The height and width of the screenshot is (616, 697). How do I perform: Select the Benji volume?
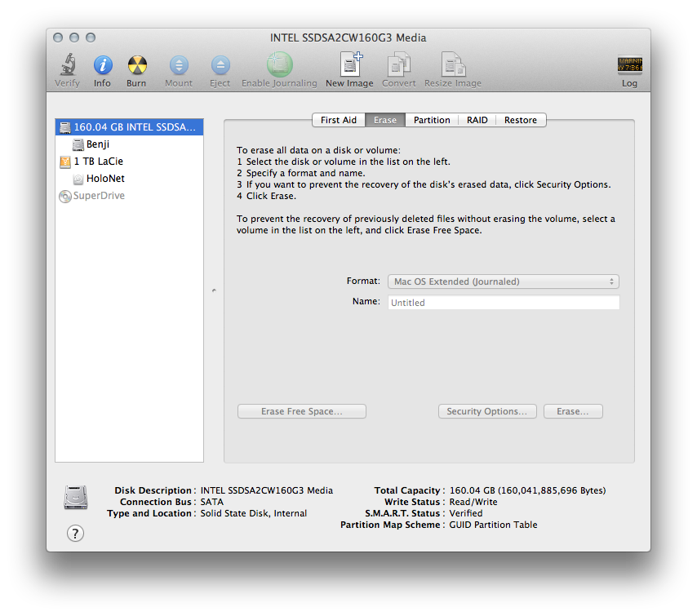129,144
